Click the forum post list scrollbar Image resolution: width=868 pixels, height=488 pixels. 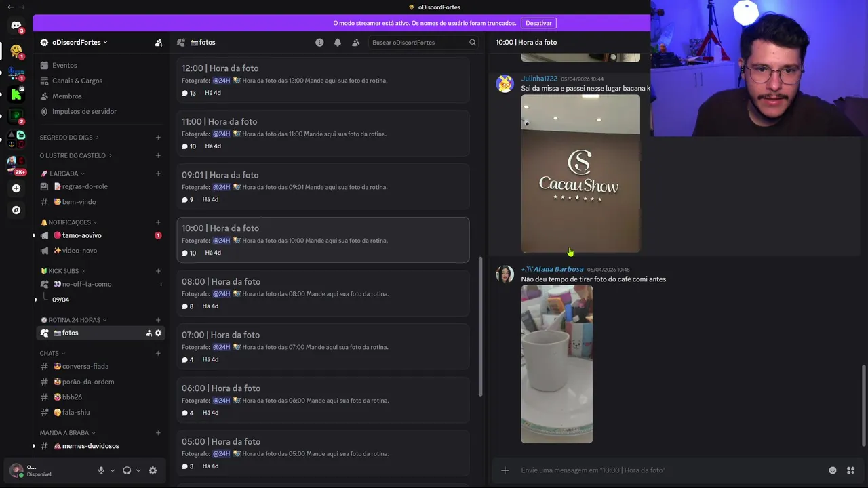coord(480,326)
